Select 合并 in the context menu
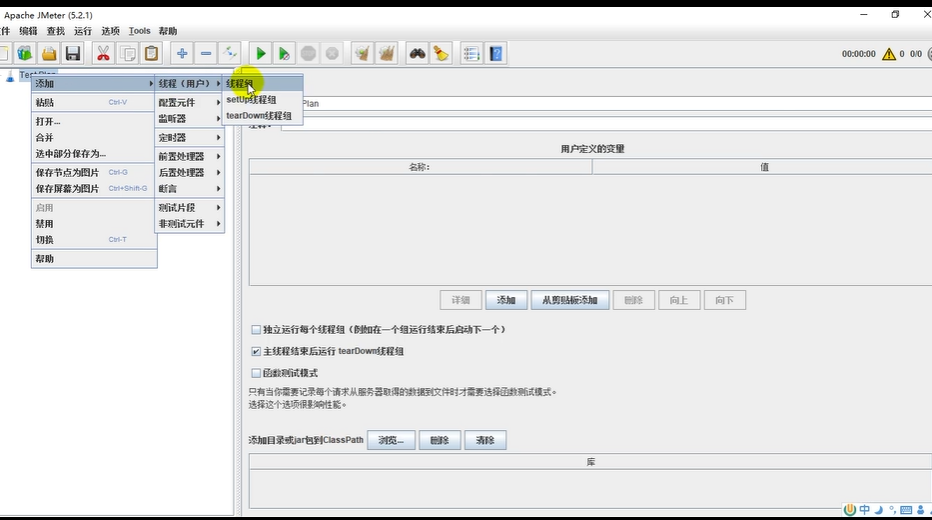The height and width of the screenshot is (520, 932). pos(94,137)
